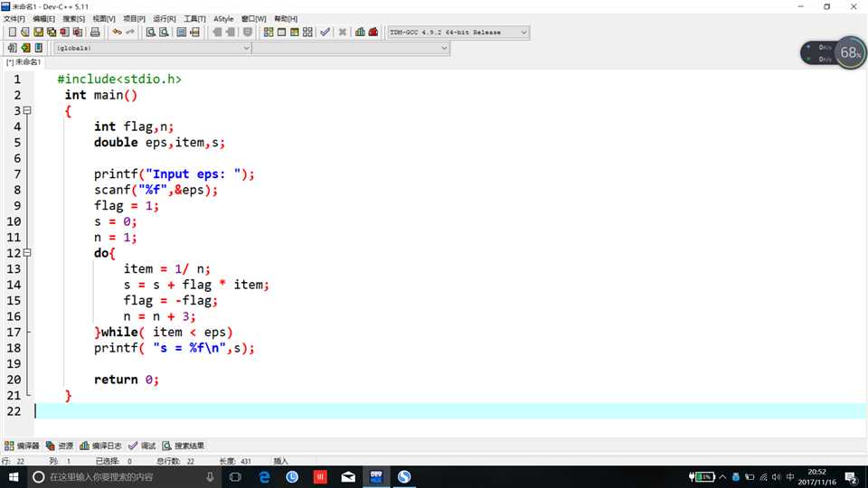Click the Redo arrow icon
This screenshot has height=488, width=868.
coord(130,33)
